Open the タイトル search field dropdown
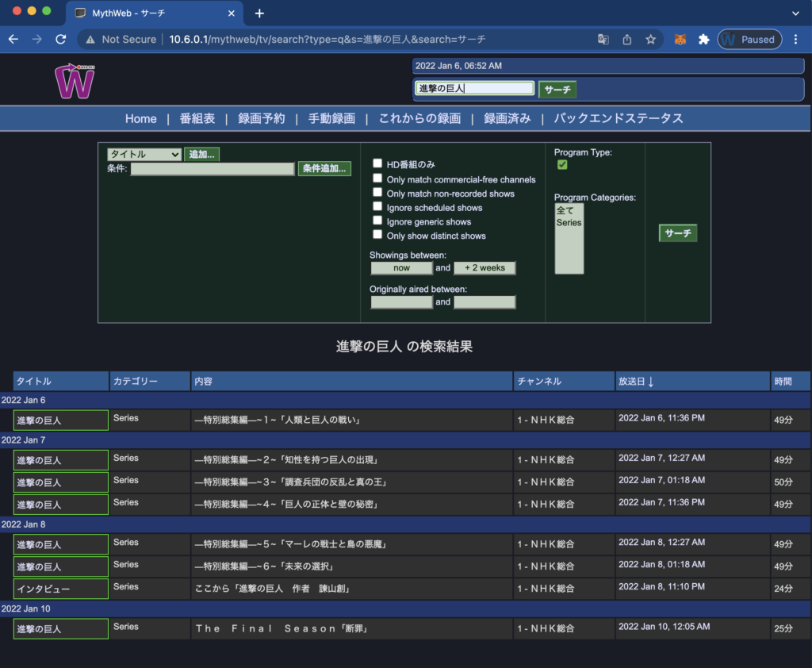The image size is (812, 668). point(144,155)
